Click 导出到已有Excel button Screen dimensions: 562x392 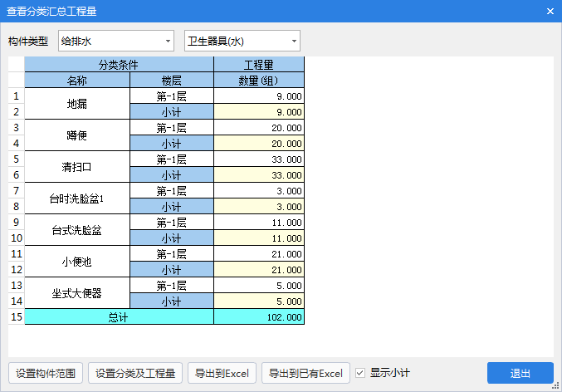(x=305, y=373)
